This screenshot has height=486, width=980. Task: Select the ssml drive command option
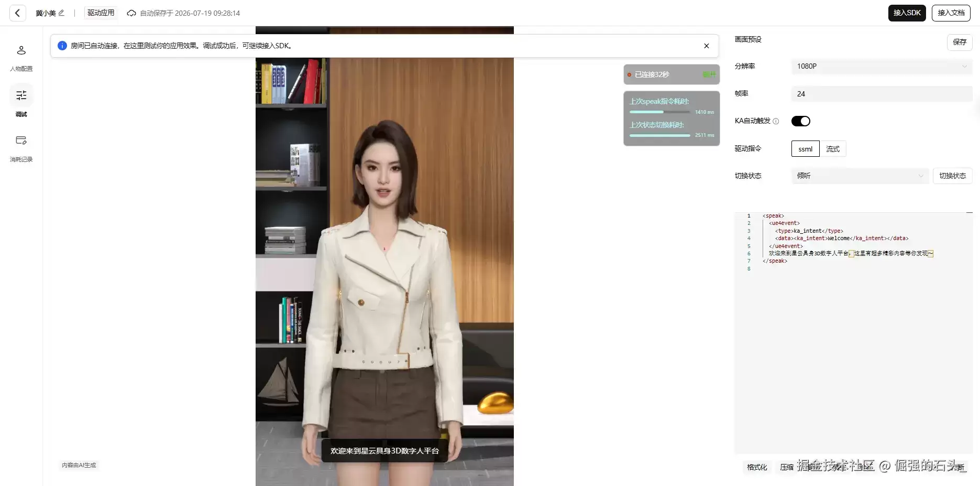[x=806, y=149]
